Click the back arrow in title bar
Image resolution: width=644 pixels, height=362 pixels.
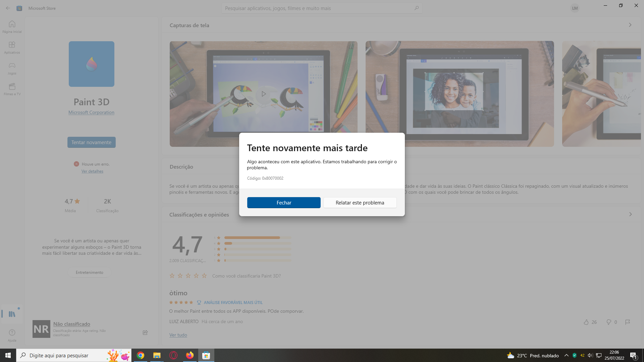(x=8, y=8)
